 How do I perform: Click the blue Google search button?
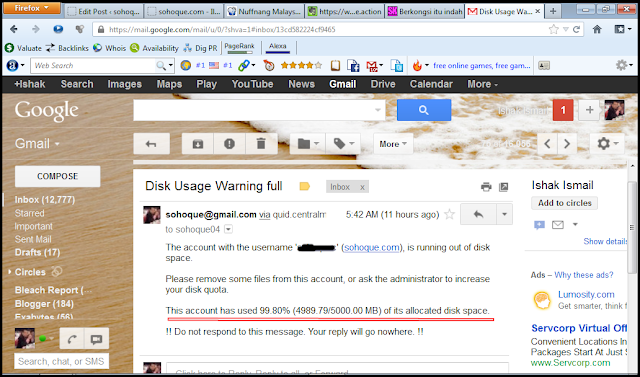coord(424,110)
